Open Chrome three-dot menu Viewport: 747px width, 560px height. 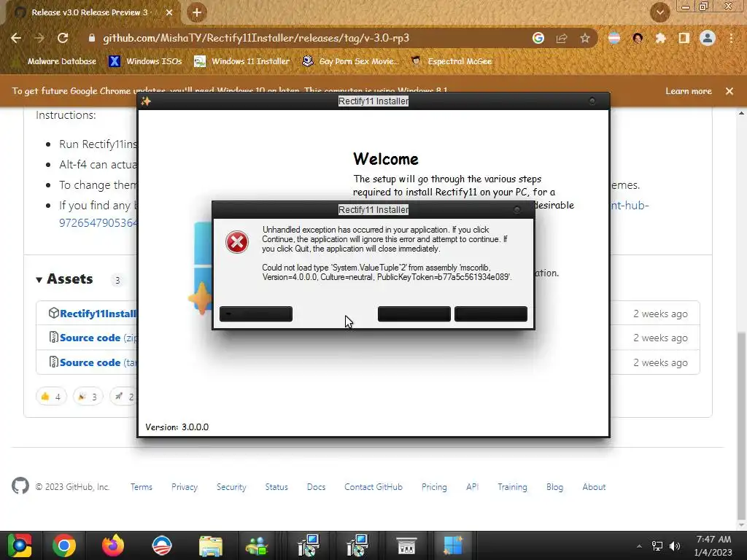(x=731, y=38)
